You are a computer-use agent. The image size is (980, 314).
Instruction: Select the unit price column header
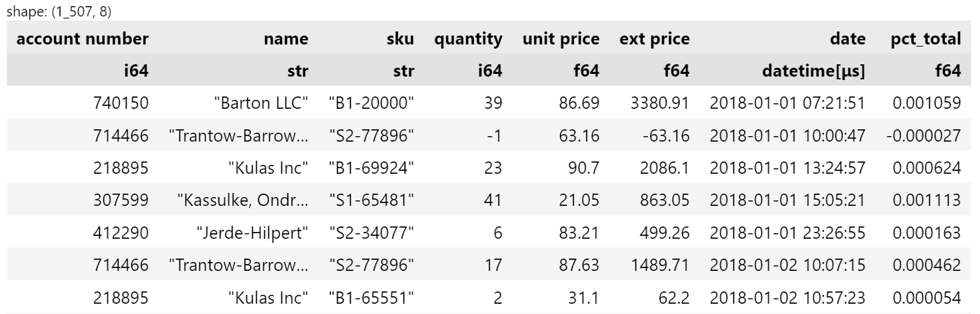(561, 39)
